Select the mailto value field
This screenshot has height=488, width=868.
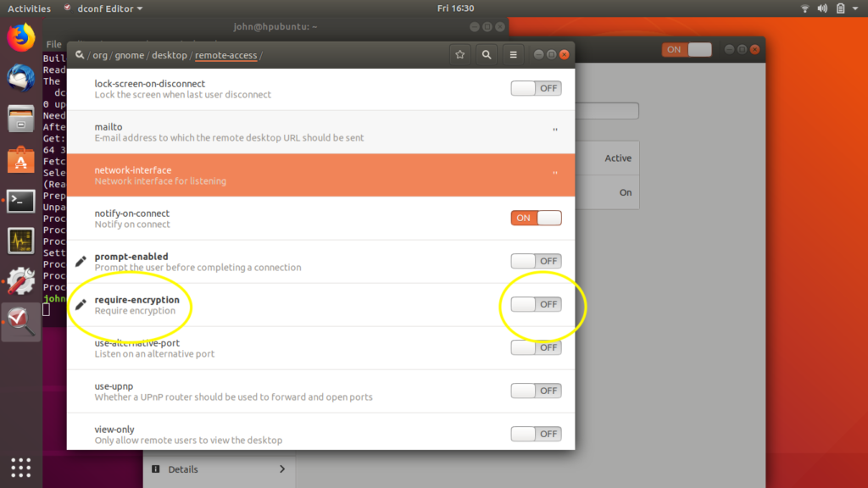click(555, 130)
